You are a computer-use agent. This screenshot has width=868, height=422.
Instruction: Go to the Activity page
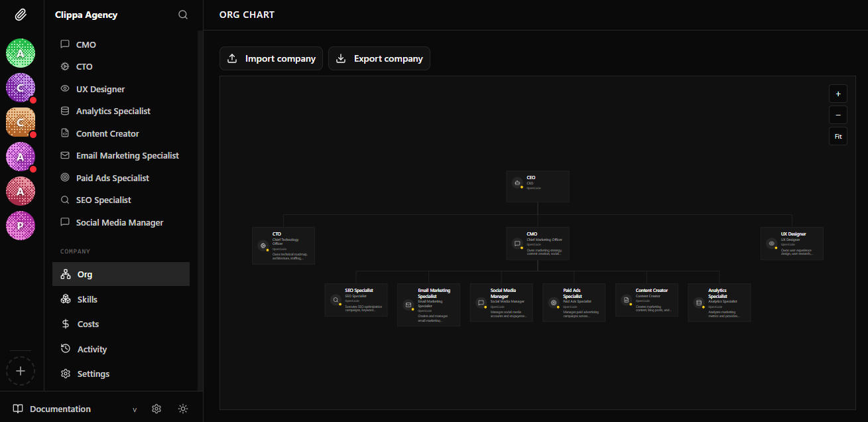point(121,349)
